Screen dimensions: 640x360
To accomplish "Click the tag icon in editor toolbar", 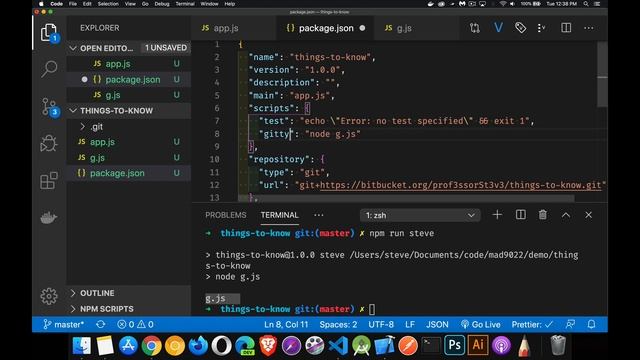I will [520, 28].
